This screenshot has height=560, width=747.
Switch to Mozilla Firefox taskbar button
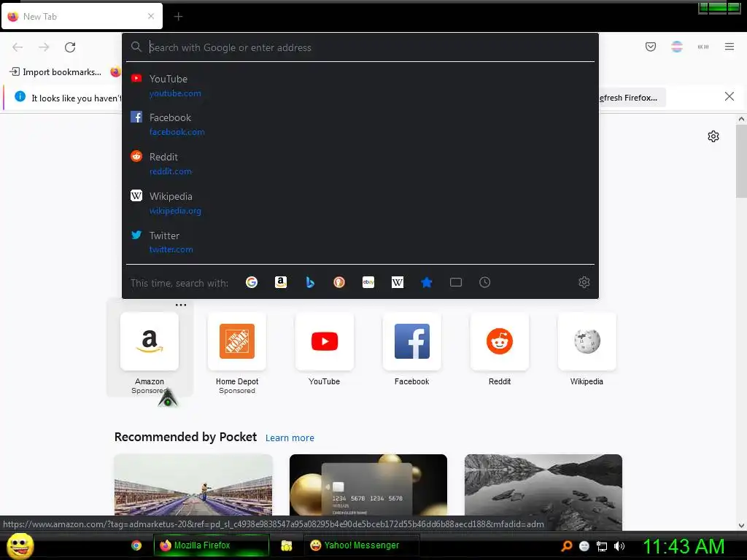211,545
